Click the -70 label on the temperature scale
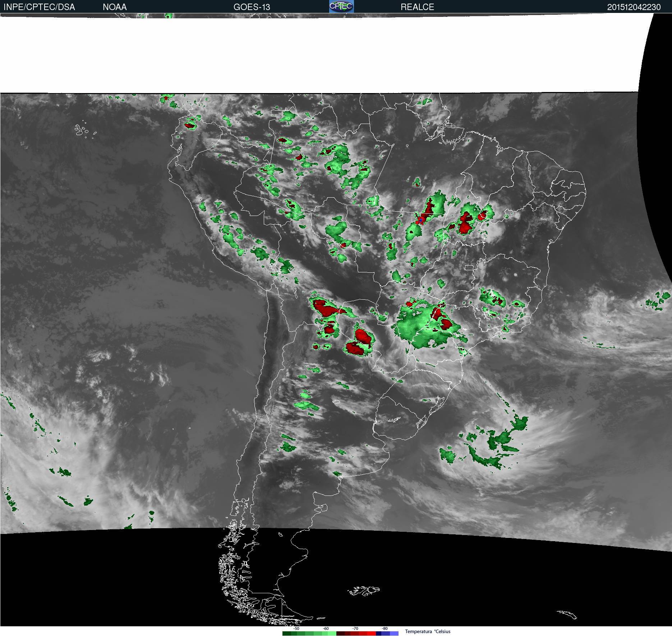 [x=355, y=628]
